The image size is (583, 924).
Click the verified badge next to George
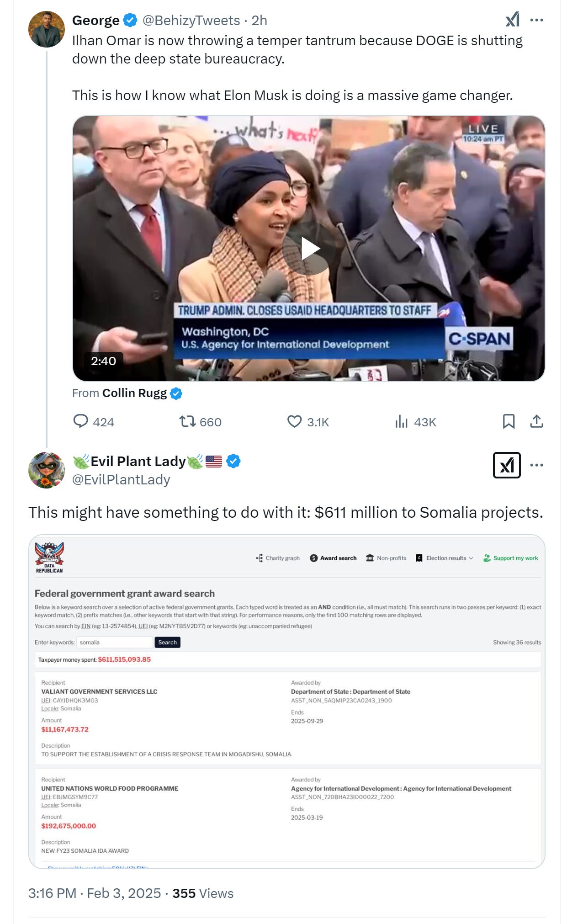(130, 20)
